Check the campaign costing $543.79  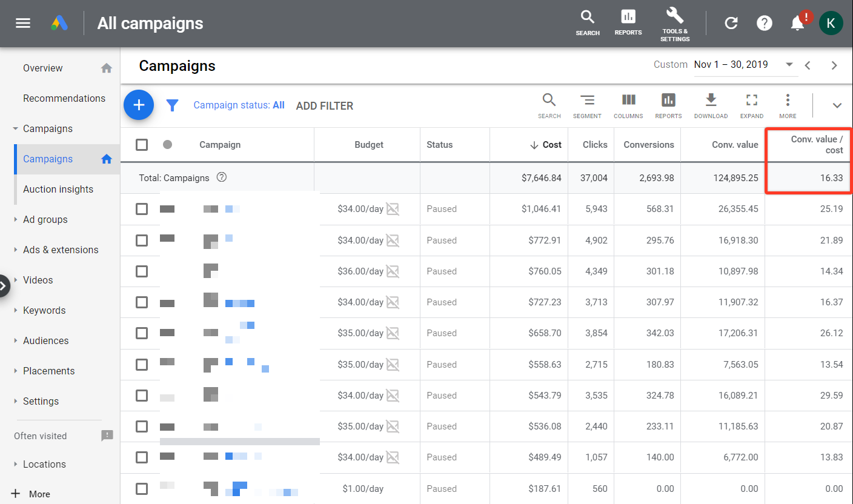click(x=142, y=396)
